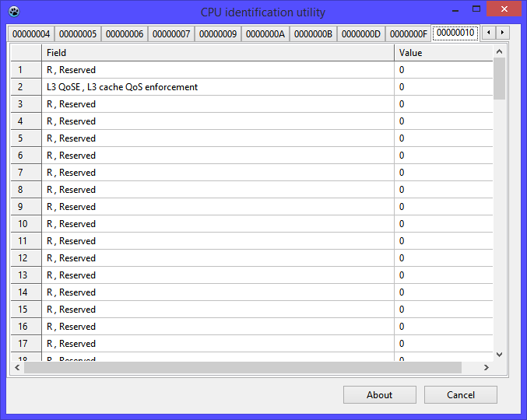527x420 pixels.
Task: Click the 'R , Reserved' cell in row 3
Action: point(218,104)
